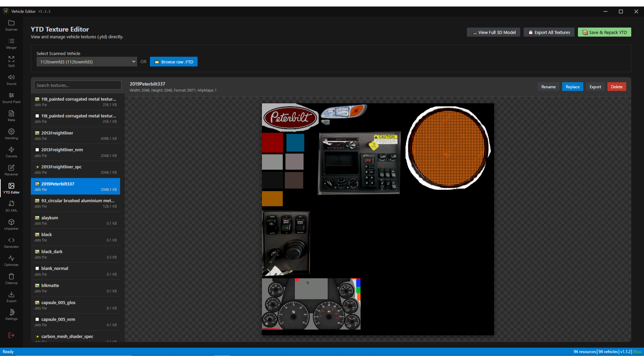644x362 pixels.
Task: Select the 2013Freightliner_spc texture
Action: (x=75, y=169)
